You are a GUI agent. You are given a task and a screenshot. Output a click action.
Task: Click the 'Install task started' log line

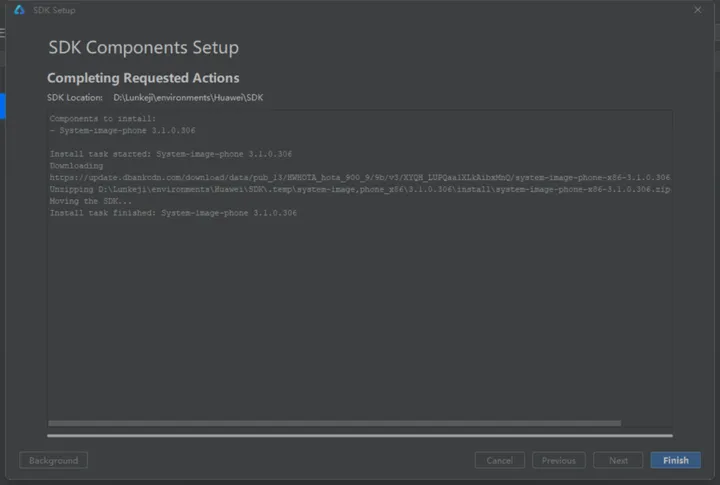coord(171,154)
